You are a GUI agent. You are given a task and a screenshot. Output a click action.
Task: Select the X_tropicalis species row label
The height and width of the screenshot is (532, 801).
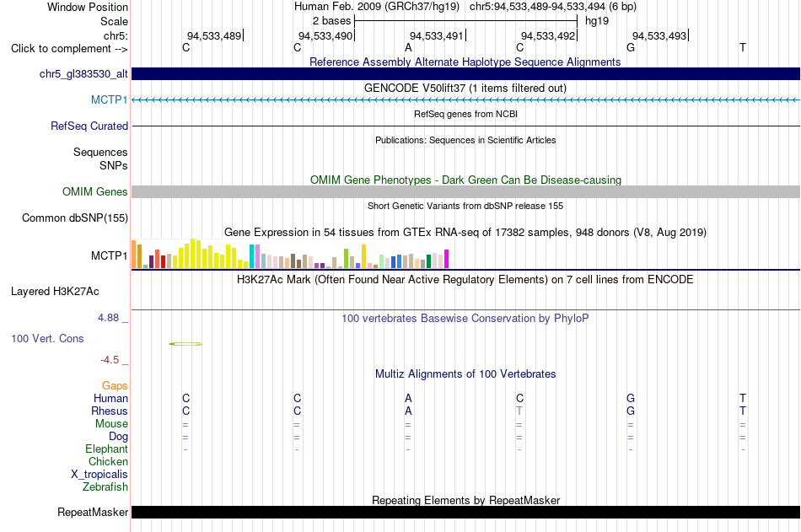(x=99, y=475)
